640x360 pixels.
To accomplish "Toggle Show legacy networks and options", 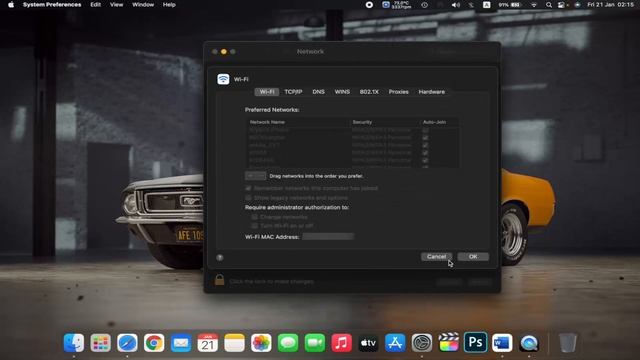I will point(248,198).
